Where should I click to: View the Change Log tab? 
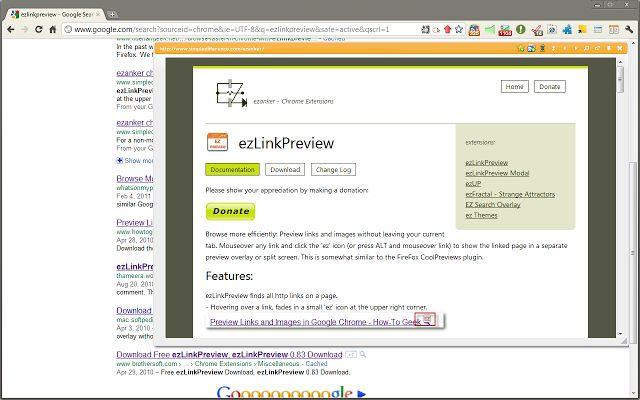point(333,169)
